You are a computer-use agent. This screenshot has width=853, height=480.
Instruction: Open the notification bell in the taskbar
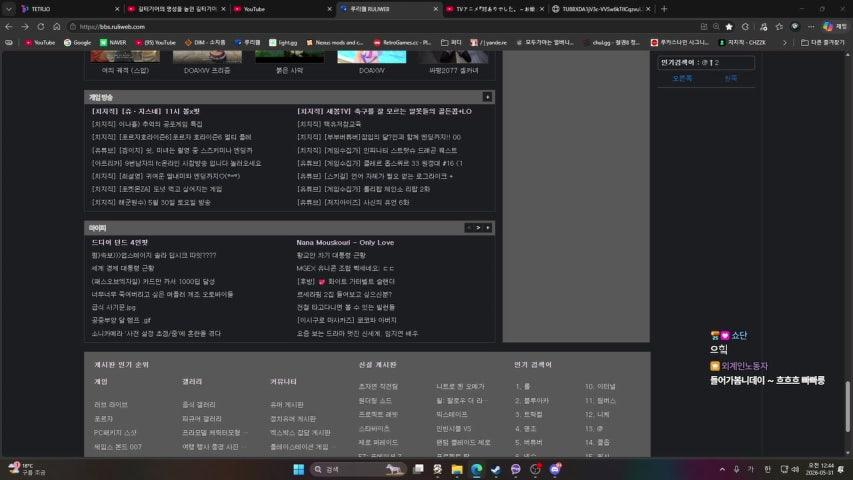[x=841, y=469]
